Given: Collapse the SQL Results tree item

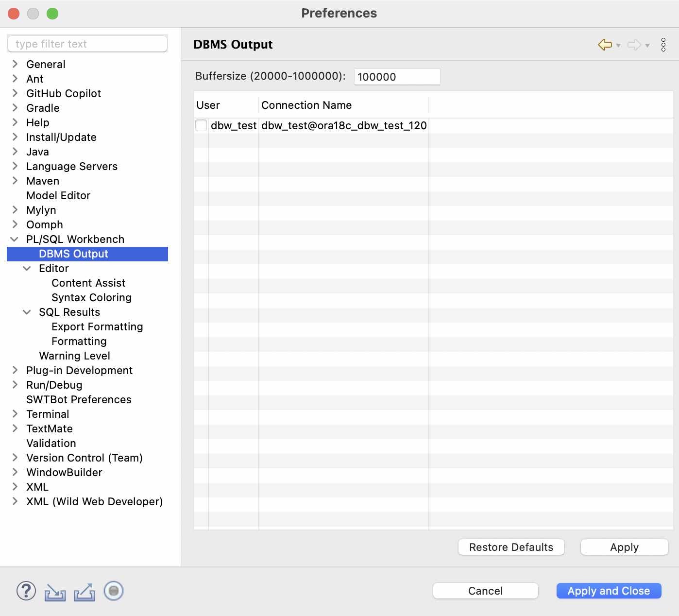Looking at the screenshot, I should [x=27, y=312].
